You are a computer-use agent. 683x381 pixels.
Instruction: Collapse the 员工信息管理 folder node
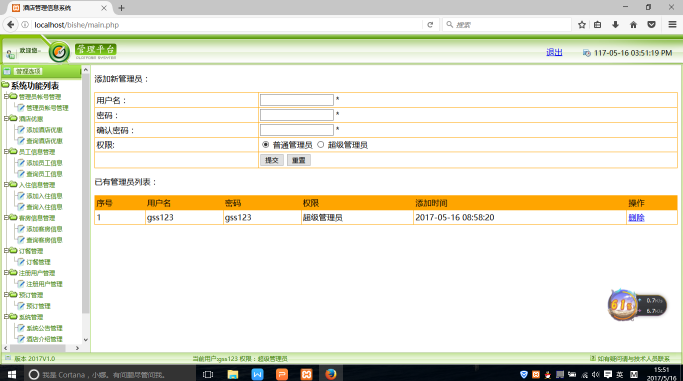(x=6, y=152)
